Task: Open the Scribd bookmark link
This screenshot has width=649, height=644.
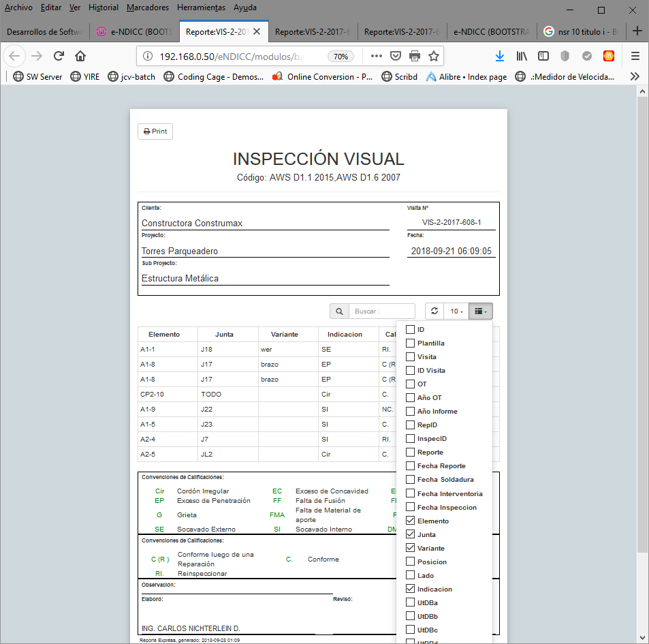Action: [400, 77]
